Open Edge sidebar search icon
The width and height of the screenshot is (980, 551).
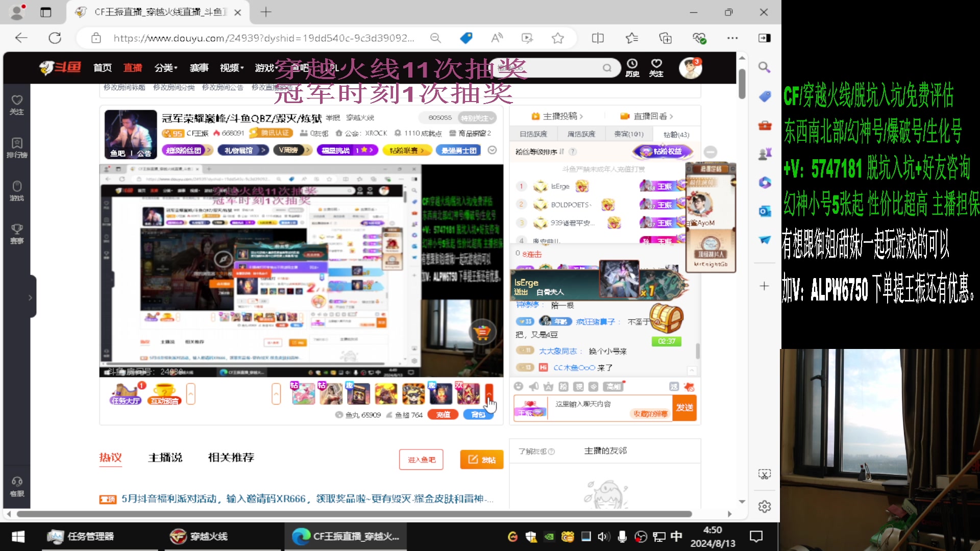[x=764, y=67]
